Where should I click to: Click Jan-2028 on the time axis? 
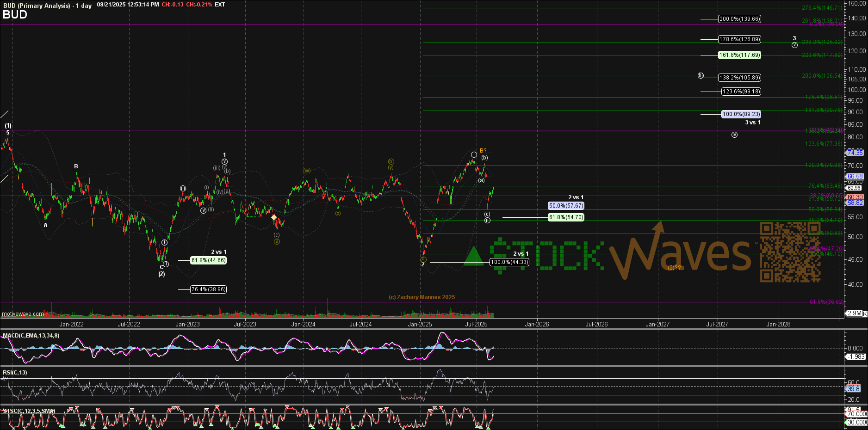(x=778, y=324)
